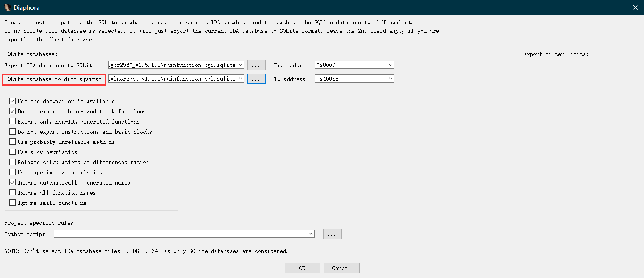Viewport: 644px width, 278px height.
Task: Browse for the SQLite database to diff against
Action: tap(256, 79)
